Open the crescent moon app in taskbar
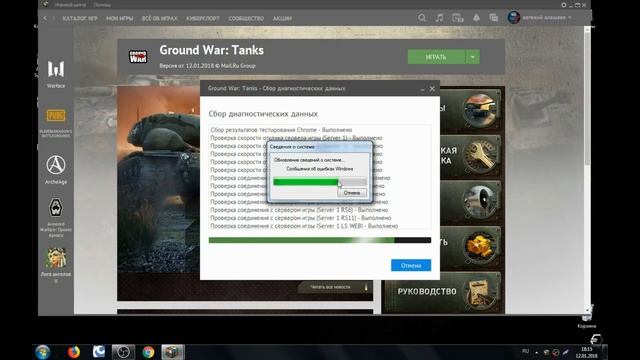 pos(98,352)
